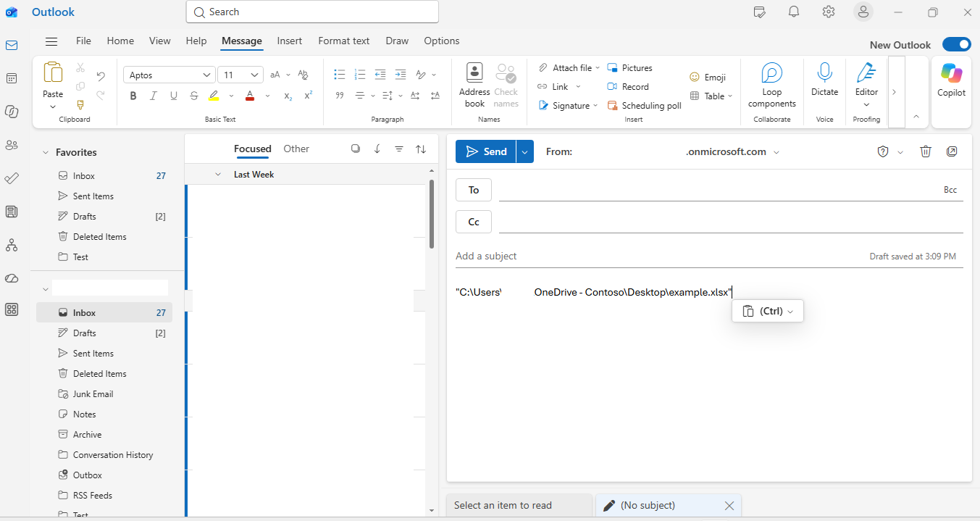This screenshot has height=521, width=980.
Task: Go to the Options ribbon tab
Action: (442, 41)
